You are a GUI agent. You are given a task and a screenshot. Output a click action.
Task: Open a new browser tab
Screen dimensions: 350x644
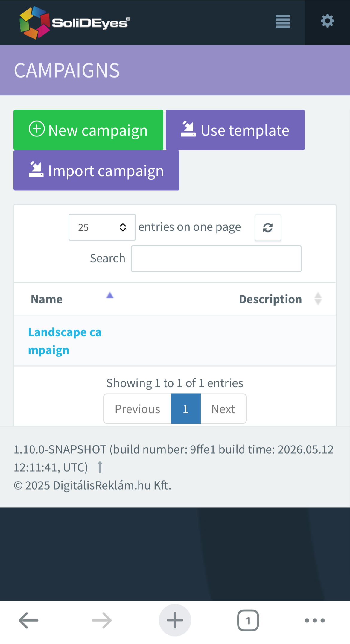click(175, 620)
